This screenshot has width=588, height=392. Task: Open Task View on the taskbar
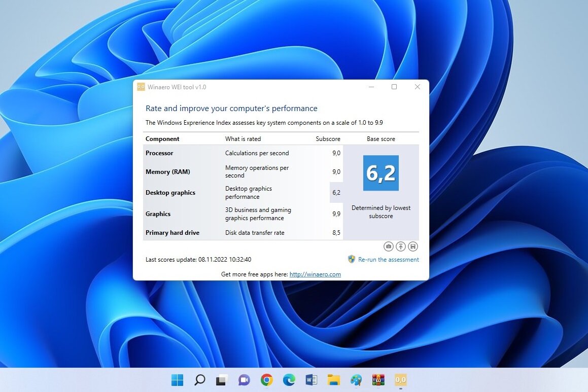(x=222, y=380)
